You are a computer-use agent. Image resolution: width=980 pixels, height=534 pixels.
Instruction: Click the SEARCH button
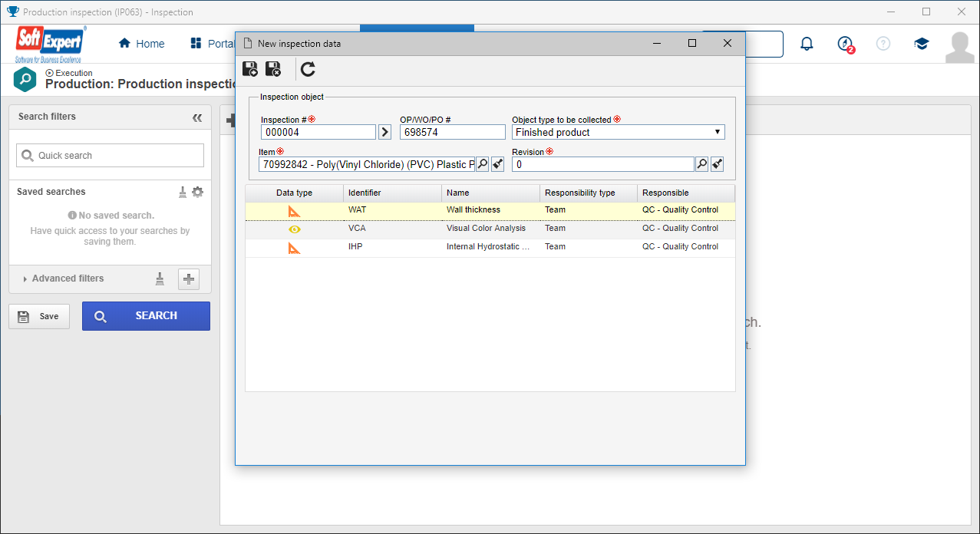point(146,316)
